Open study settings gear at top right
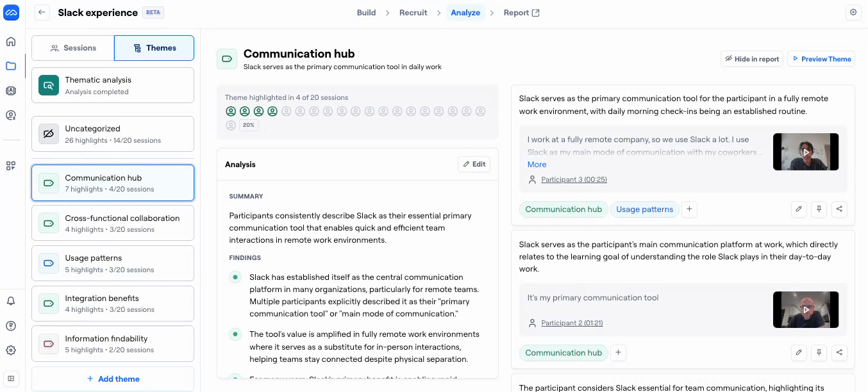 pos(853,12)
